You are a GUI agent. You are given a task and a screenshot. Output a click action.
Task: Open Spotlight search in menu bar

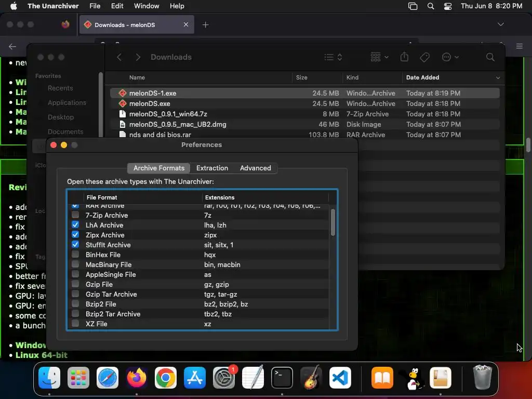pyautogui.click(x=431, y=6)
